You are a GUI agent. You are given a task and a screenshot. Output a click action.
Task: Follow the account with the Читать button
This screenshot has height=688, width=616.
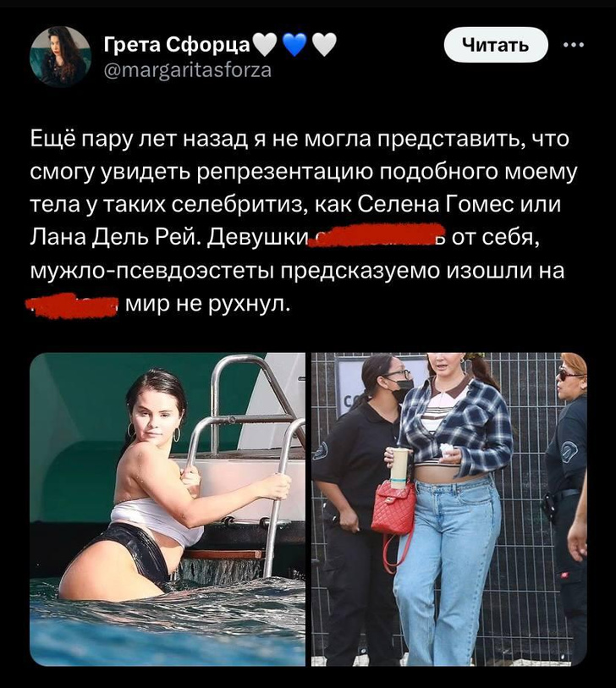(496, 44)
